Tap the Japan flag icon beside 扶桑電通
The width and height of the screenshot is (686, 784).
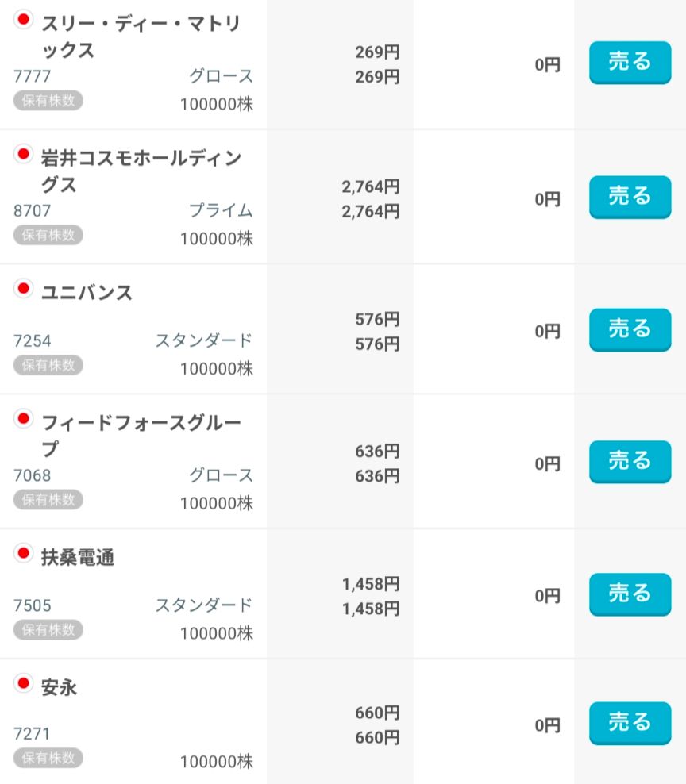[x=24, y=553]
